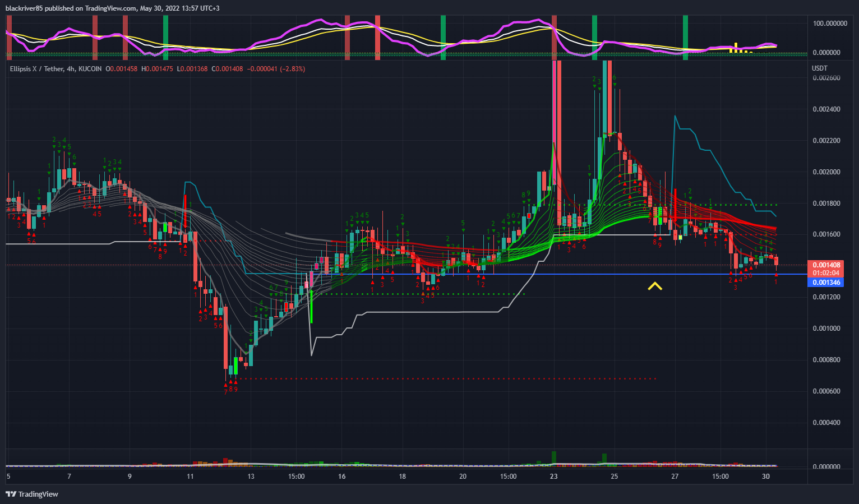Click the candle countdown timer 01:02:04
The width and height of the screenshot is (859, 504).
click(826, 273)
